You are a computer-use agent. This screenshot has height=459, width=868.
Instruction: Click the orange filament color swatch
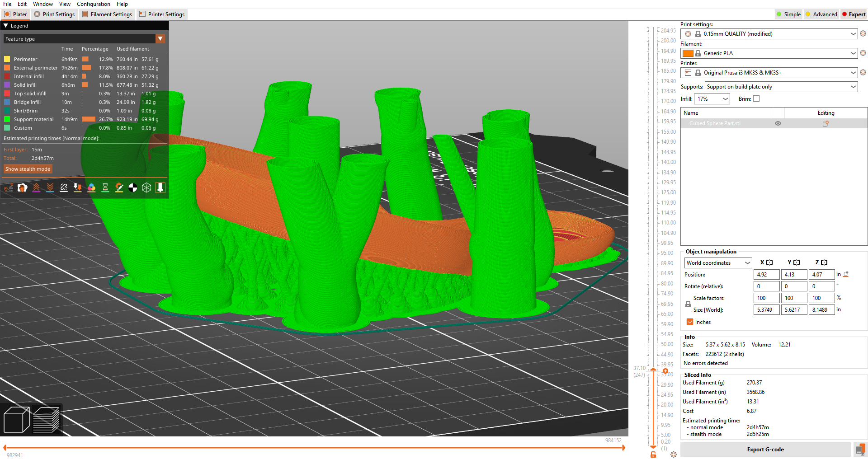[x=688, y=53]
